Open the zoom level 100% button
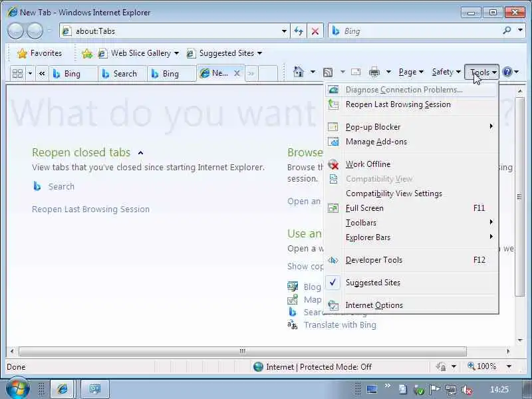This screenshot has height=399, width=532. (481, 366)
